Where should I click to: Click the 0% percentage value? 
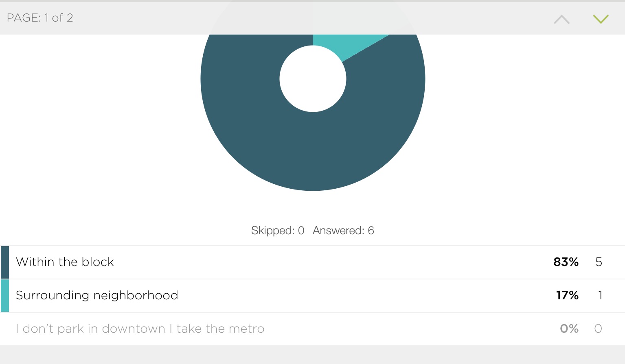point(569,329)
